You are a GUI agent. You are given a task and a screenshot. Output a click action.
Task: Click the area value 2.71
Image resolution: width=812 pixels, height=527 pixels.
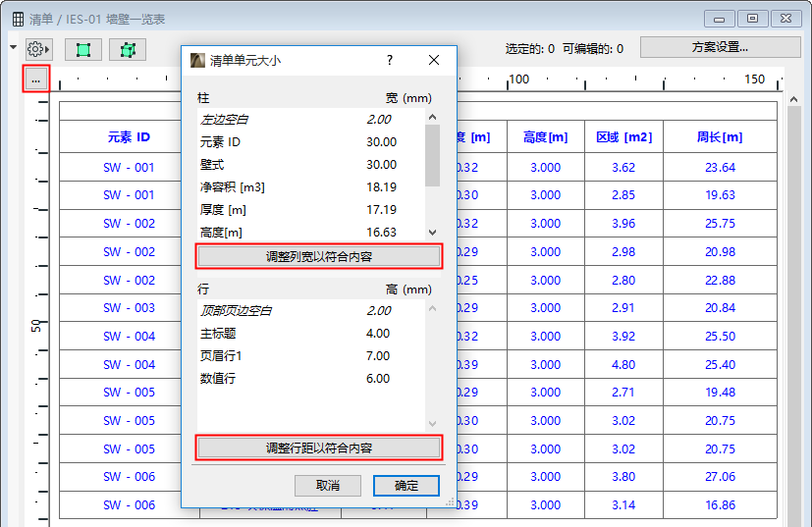(623, 393)
